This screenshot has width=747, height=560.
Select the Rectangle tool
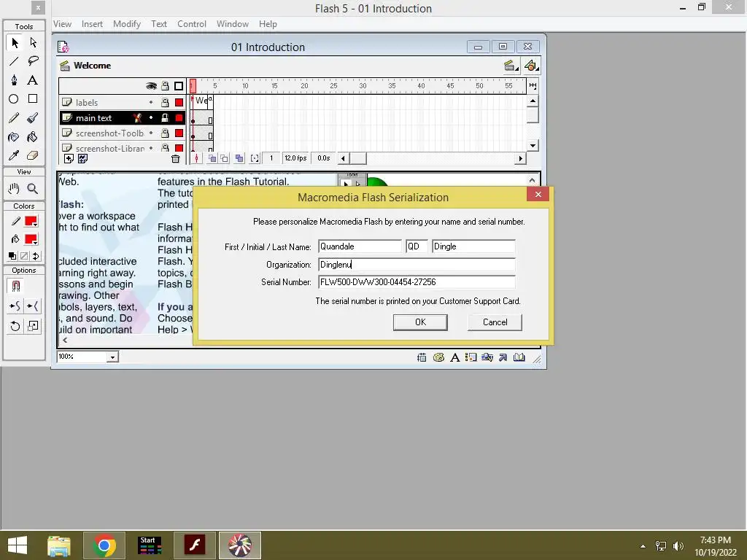coord(33,98)
